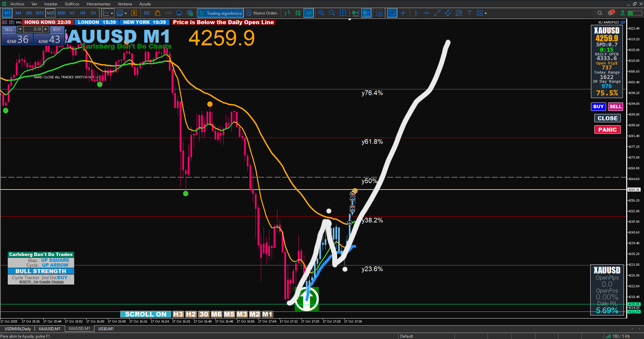This screenshot has width=644, height=339.
Task: Switch to candlestick chart display
Action: pyautogui.click(x=298, y=13)
